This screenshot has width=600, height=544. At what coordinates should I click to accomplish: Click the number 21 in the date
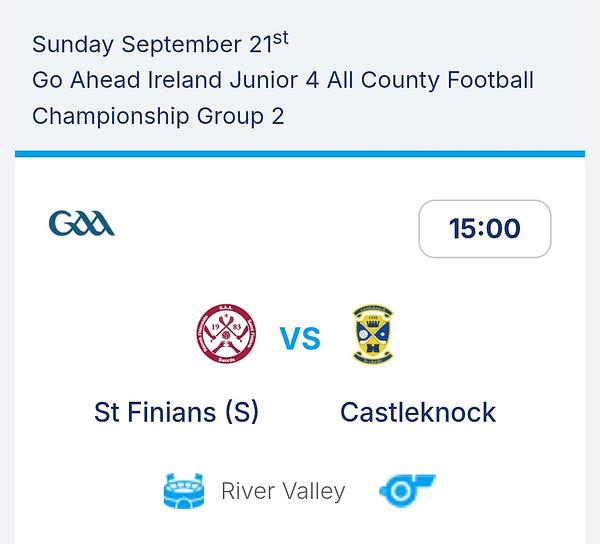click(x=260, y=45)
